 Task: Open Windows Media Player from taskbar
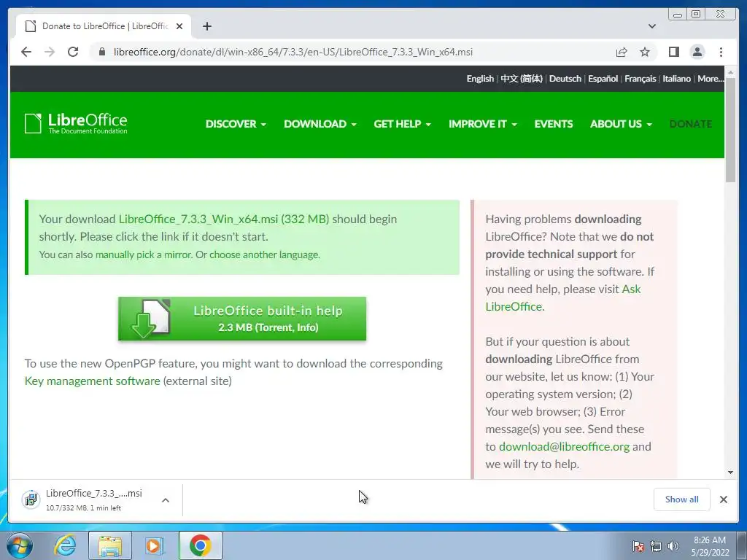click(153, 545)
